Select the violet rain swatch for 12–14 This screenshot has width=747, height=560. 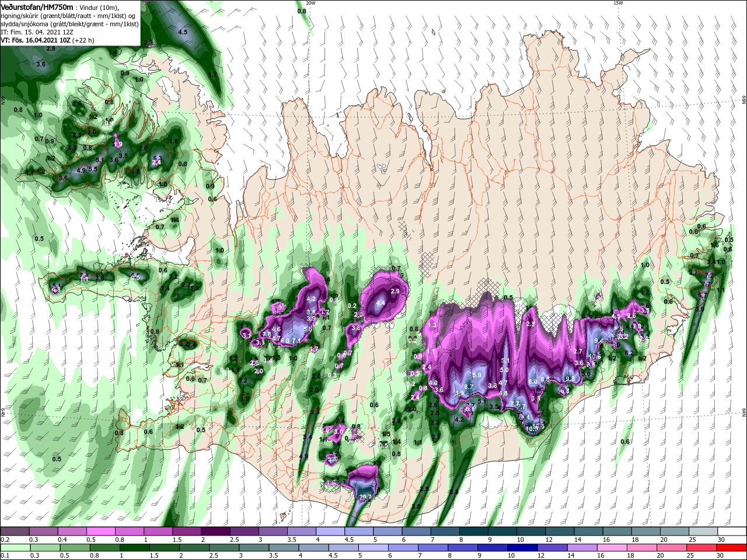(x=553, y=547)
